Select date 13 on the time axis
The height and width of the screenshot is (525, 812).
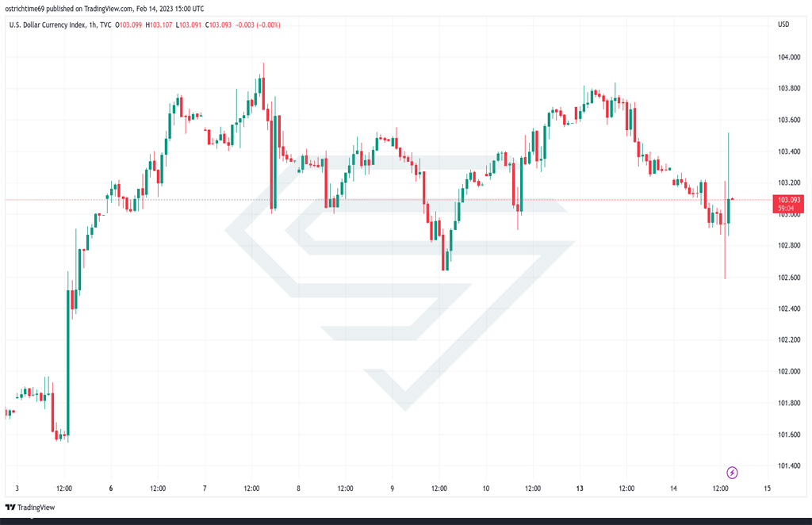580,489
